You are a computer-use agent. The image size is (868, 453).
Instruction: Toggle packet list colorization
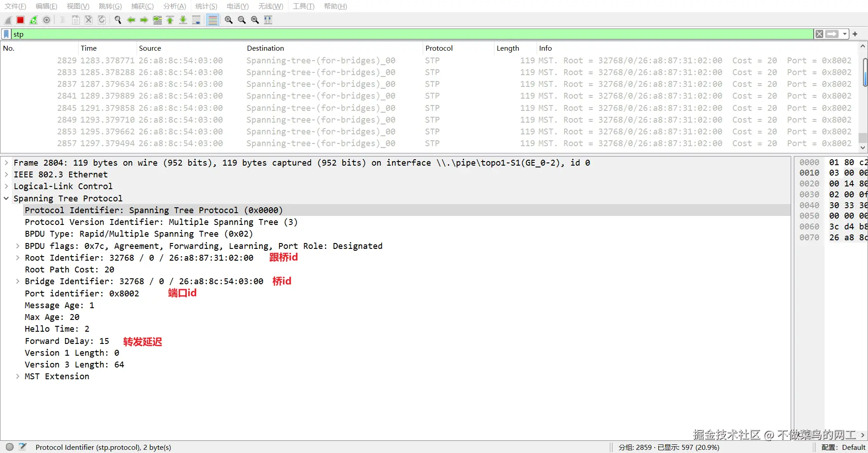pyautogui.click(x=212, y=20)
